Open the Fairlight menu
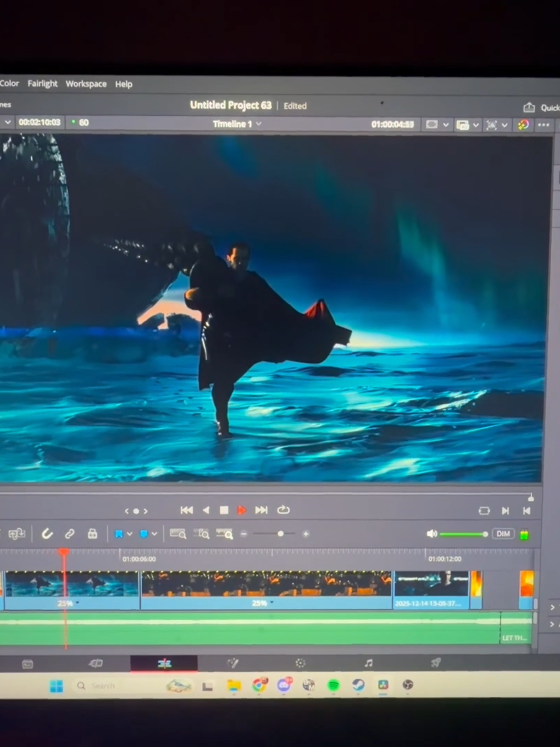Screen dimensions: 560x747 click(x=43, y=84)
